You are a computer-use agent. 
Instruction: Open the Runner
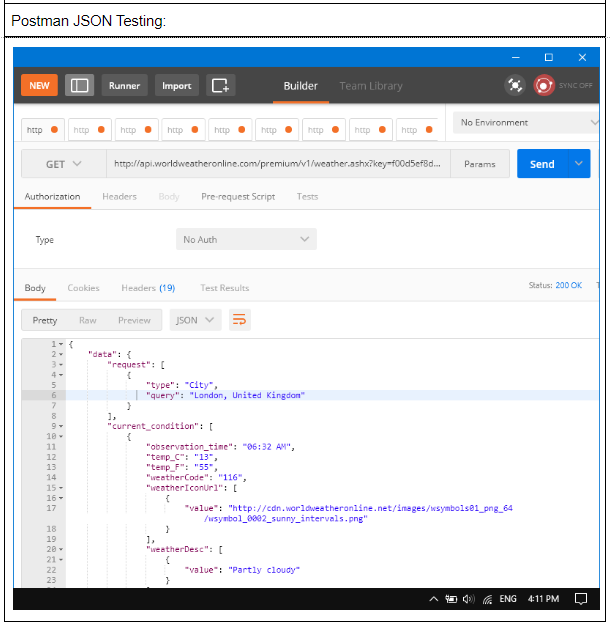click(x=124, y=85)
